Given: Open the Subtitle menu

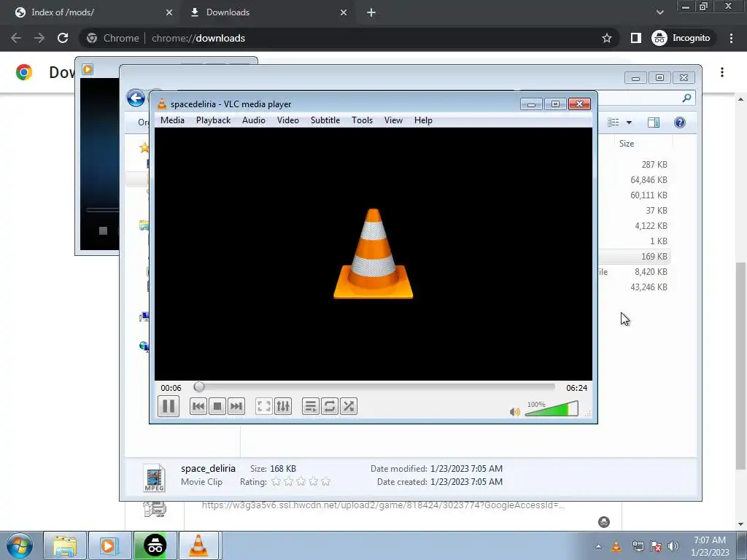Looking at the screenshot, I should [325, 120].
